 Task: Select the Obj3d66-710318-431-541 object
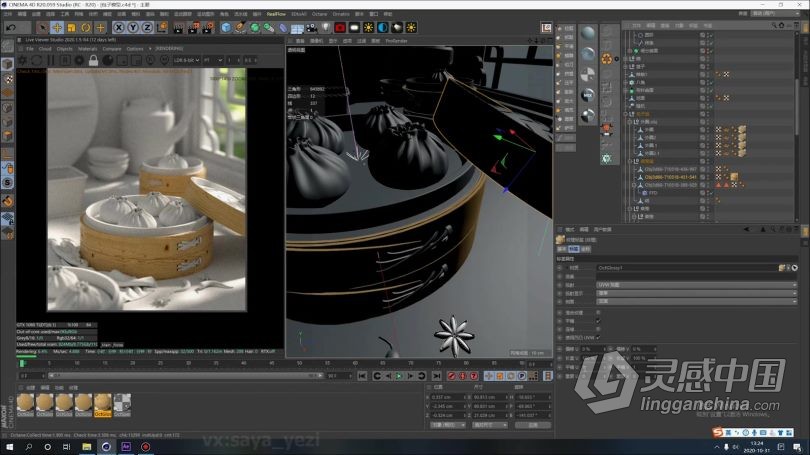click(671, 177)
